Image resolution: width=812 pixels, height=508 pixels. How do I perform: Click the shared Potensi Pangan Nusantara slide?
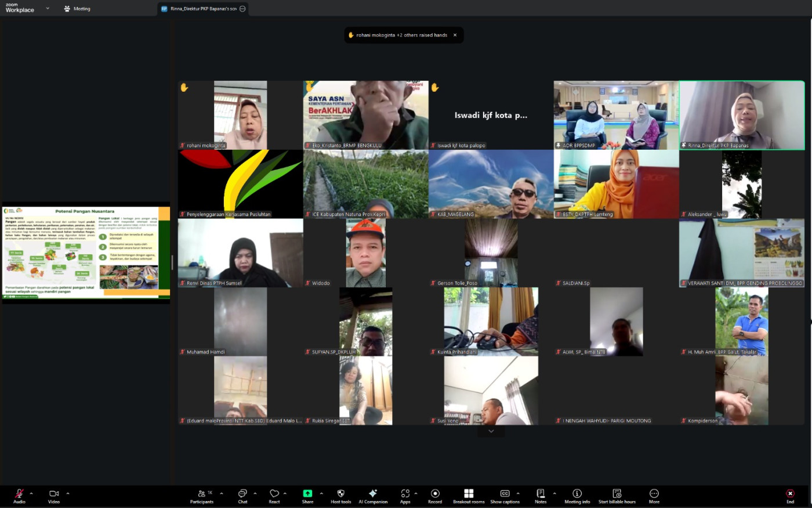[x=86, y=253]
